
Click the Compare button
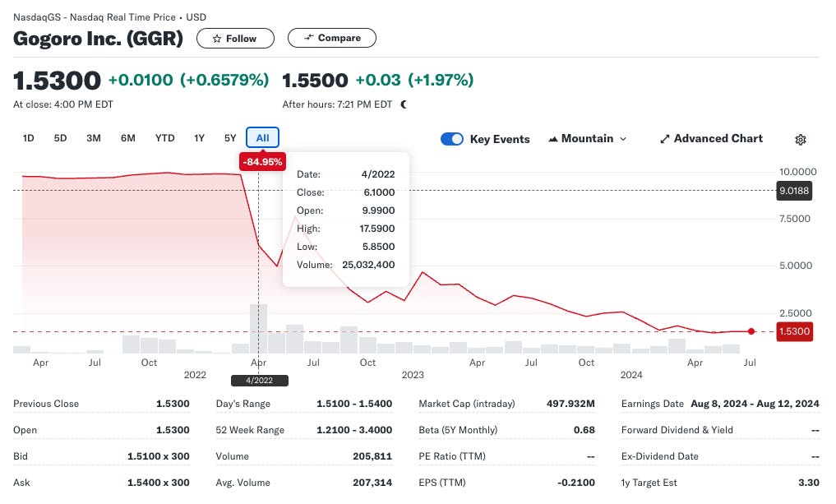pyautogui.click(x=331, y=38)
